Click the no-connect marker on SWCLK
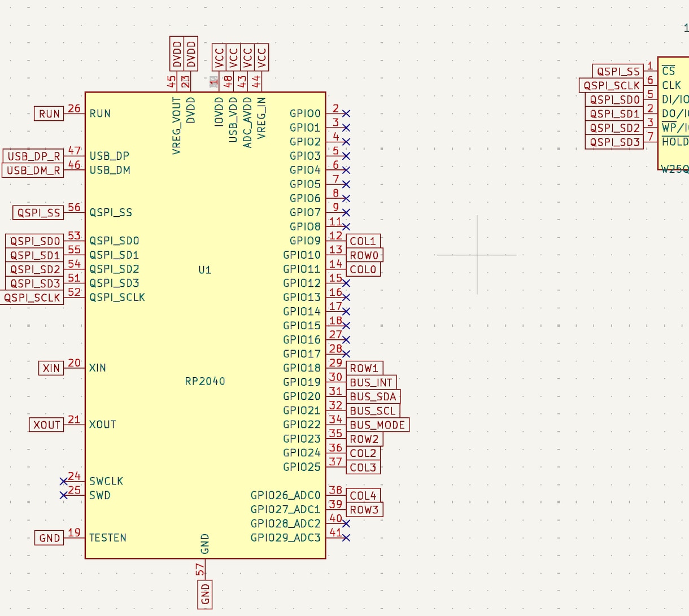 (x=64, y=482)
